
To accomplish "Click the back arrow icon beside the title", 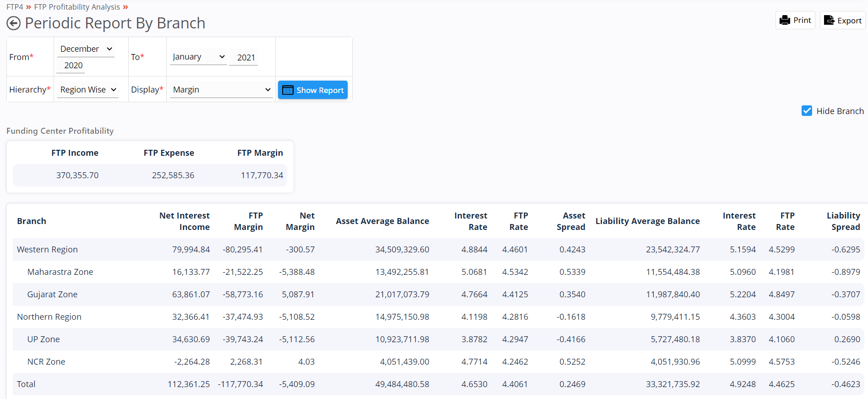I will (x=14, y=23).
